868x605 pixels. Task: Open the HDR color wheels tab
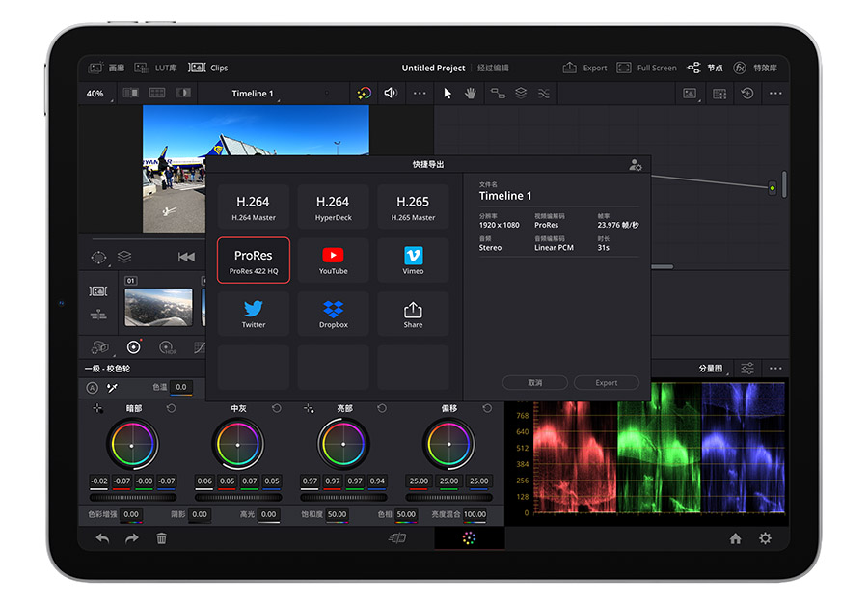167,347
